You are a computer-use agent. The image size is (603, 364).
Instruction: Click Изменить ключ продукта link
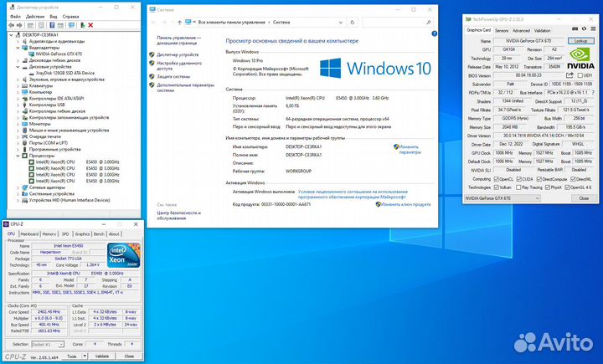pos(406,204)
